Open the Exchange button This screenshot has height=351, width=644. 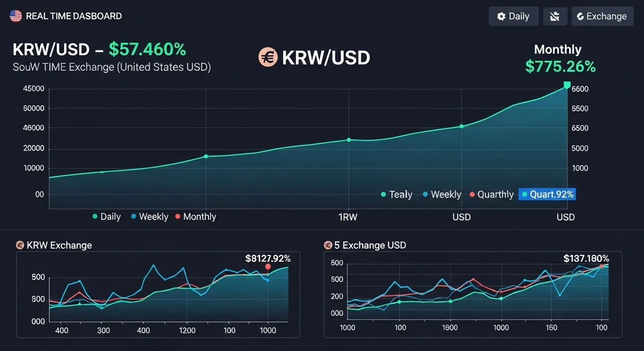pyautogui.click(x=602, y=16)
